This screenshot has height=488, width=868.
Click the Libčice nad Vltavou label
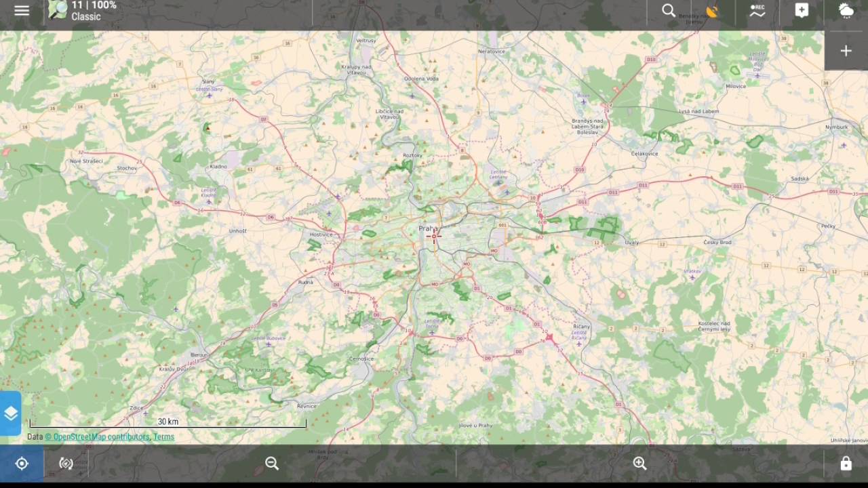[x=389, y=114]
